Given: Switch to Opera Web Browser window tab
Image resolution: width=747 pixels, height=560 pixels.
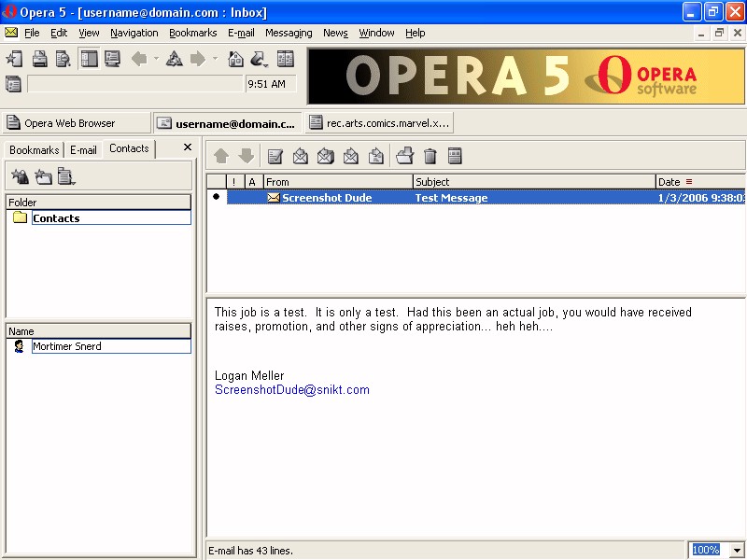Looking at the screenshot, I should [77, 123].
